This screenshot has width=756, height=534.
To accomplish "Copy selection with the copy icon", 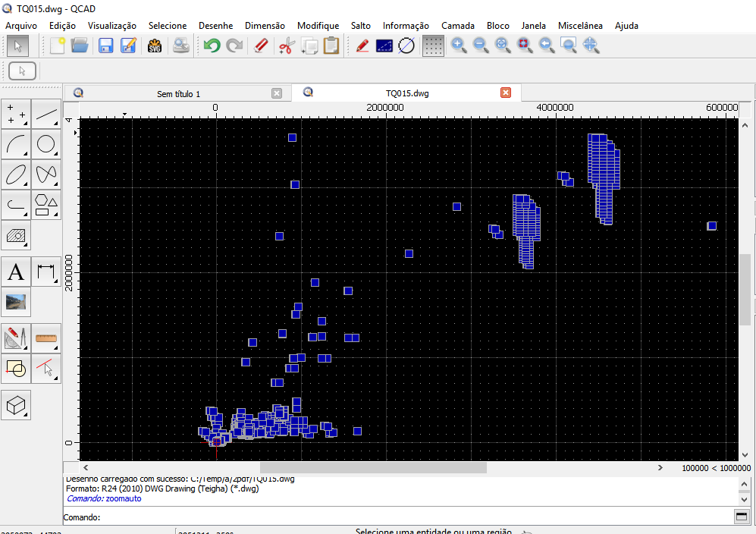I will tap(309, 46).
